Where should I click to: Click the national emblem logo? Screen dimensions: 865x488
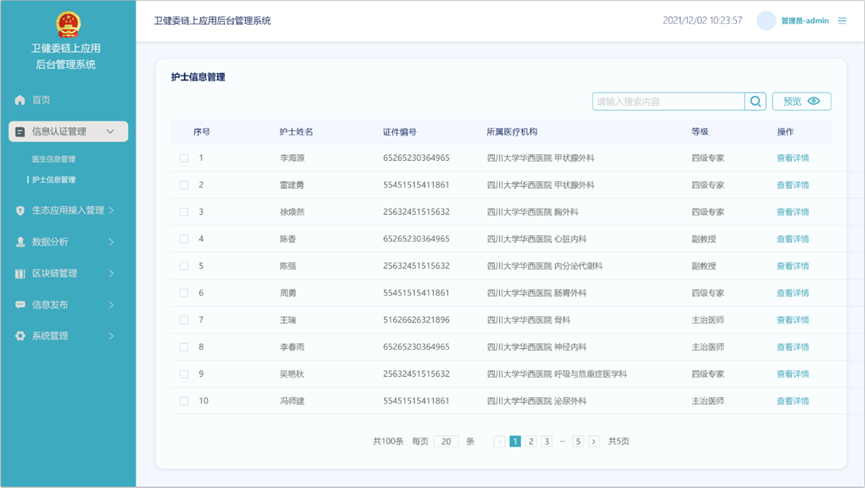[68, 24]
